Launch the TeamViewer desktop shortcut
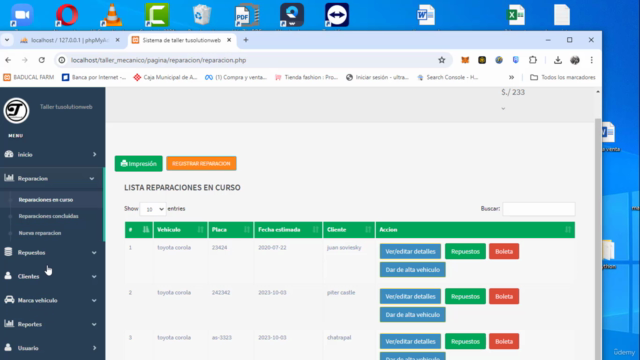 pyautogui.click(x=337, y=15)
